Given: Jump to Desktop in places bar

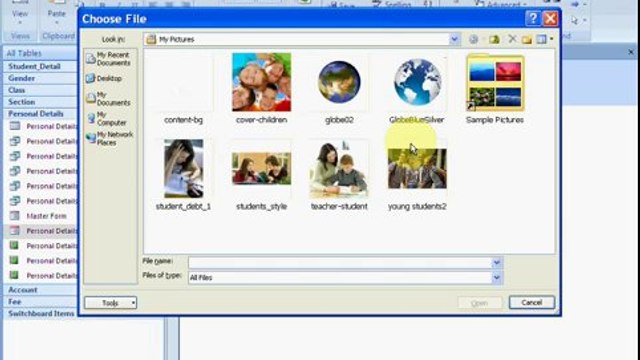Looking at the screenshot, I should click(x=104, y=78).
